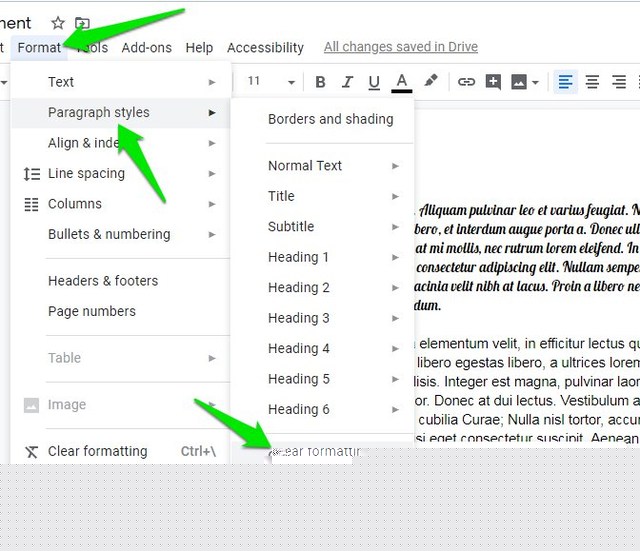Click the insert image icon
Image resolution: width=640 pixels, height=551 pixels.
click(524, 82)
